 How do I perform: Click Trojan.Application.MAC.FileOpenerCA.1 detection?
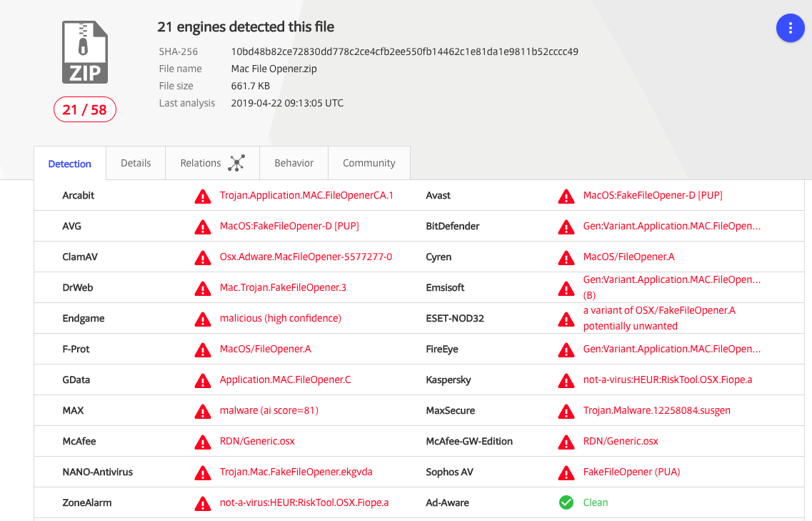point(306,195)
